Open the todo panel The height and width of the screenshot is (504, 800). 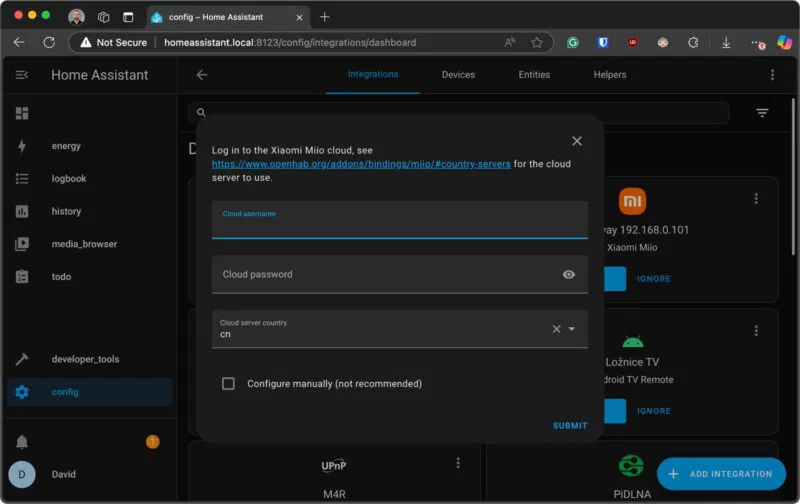click(61, 276)
